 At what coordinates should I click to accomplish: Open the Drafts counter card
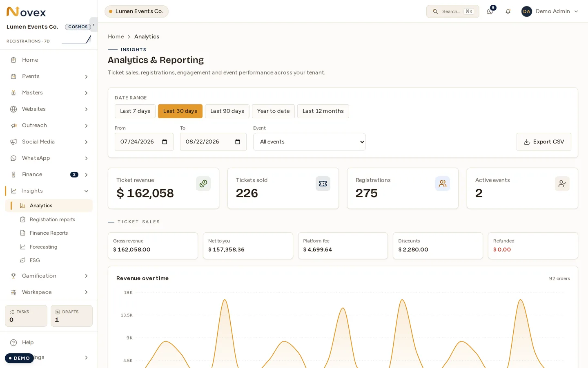point(71,316)
